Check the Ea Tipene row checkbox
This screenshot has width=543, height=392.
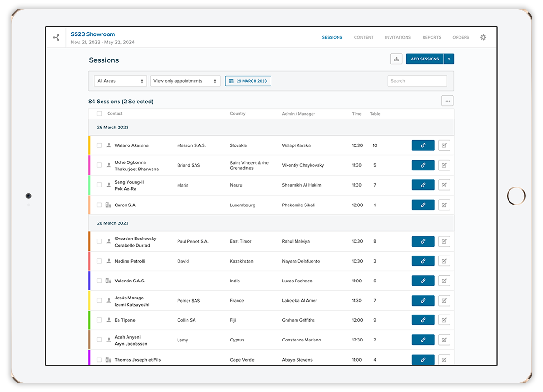[x=99, y=320]
